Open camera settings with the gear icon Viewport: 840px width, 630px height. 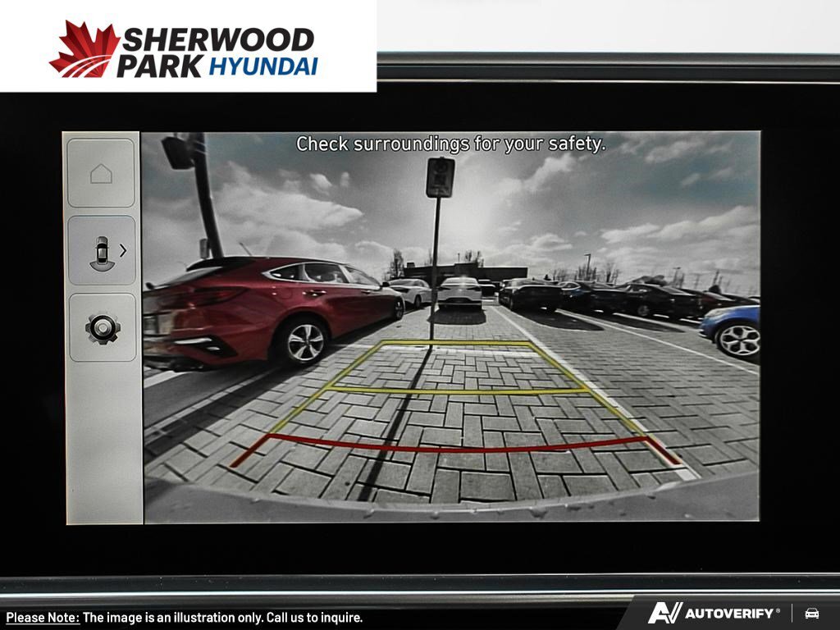pyautogui.click(x=103, y=328)
